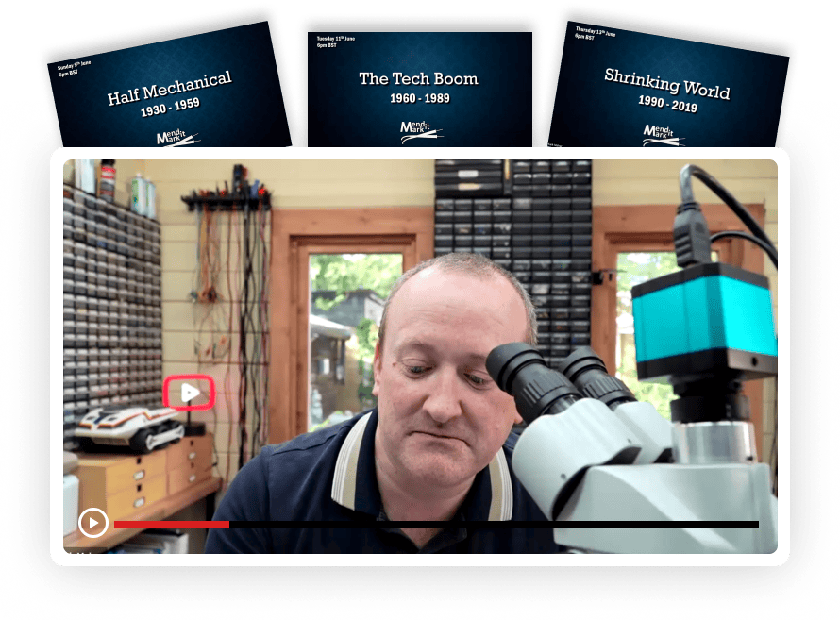840x620 pixels.
Task: Open the Half Mechanical episode card
Action: pyautogui.click(x=168, y=87)
